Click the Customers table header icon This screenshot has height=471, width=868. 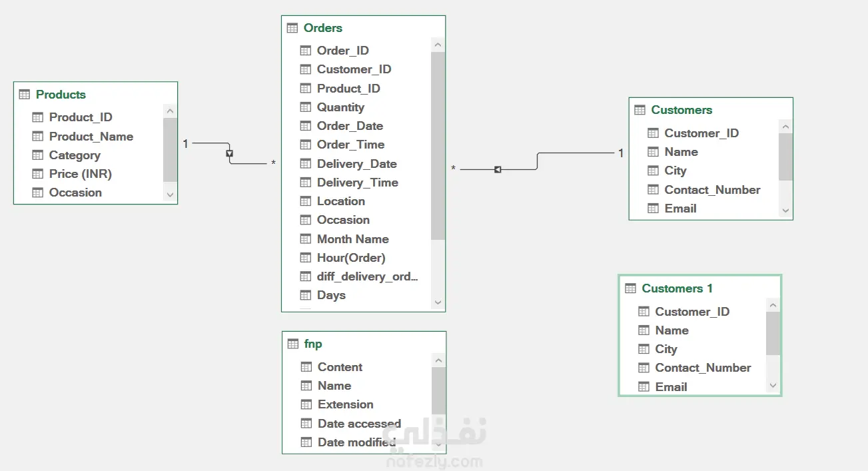click(x=640, y=110)
